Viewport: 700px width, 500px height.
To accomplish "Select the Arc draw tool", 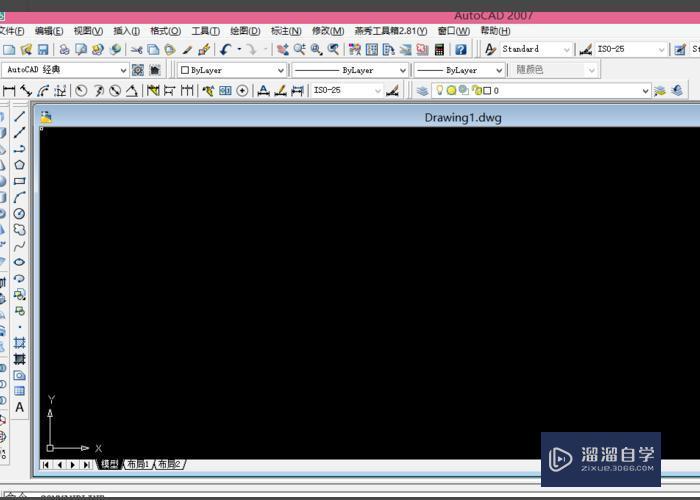I will click(19, 197).
